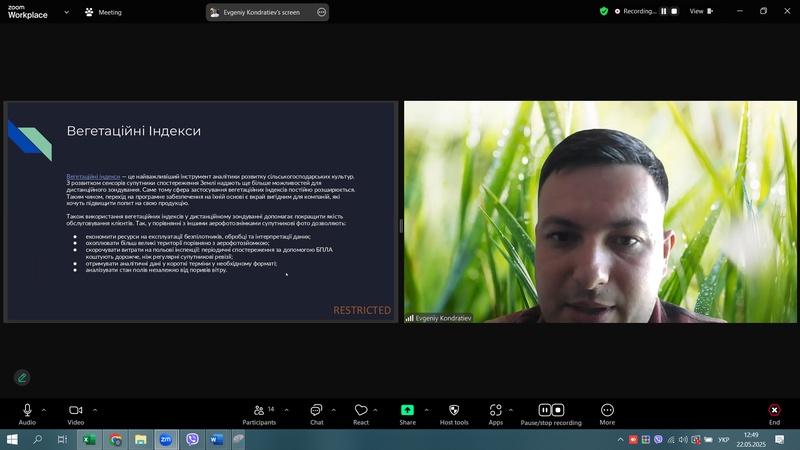Expand the Share options arrow
This screenshot has height=450, width=800.
click(426, 409)
